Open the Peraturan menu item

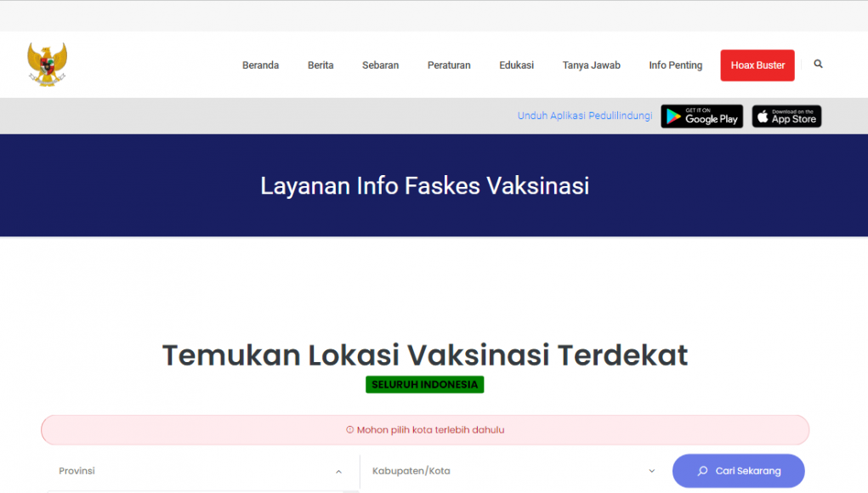point(449,65)
